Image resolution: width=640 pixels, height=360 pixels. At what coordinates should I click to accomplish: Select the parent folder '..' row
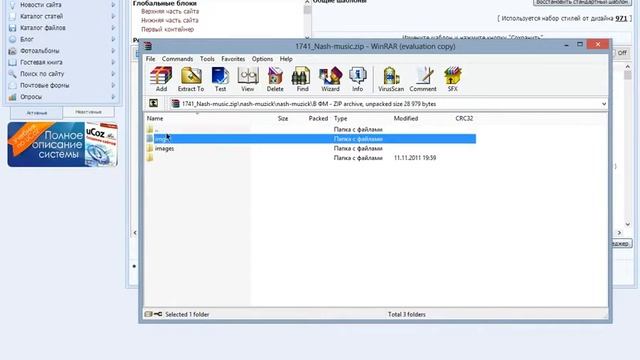[x=311, y=129]
